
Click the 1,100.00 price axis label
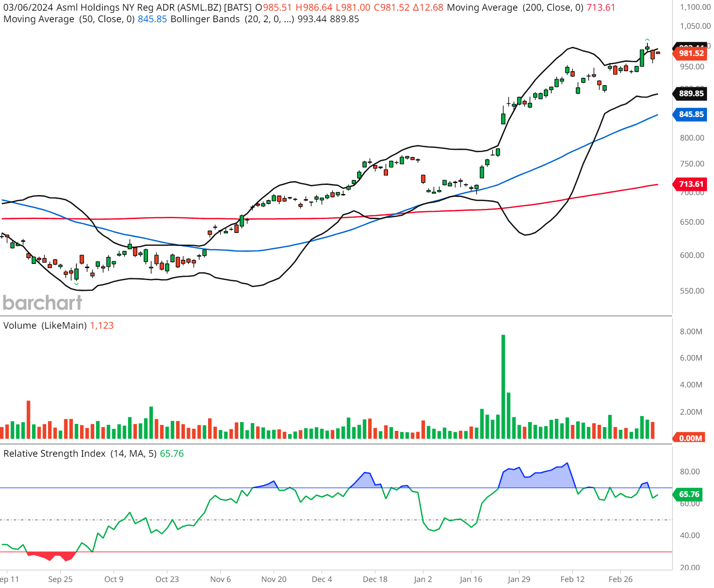click(695, 7)
